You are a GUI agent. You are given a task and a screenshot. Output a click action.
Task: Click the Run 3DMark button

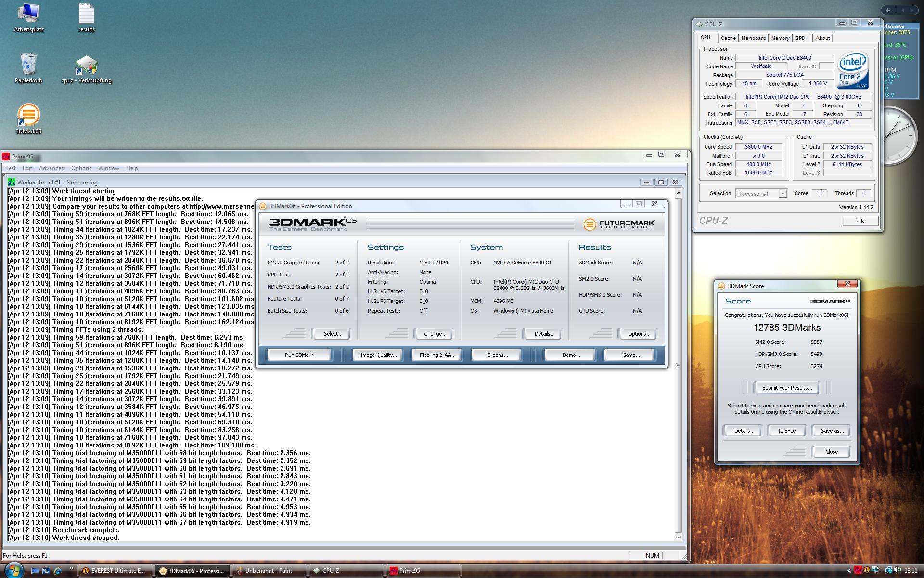[x=299, y=355]
